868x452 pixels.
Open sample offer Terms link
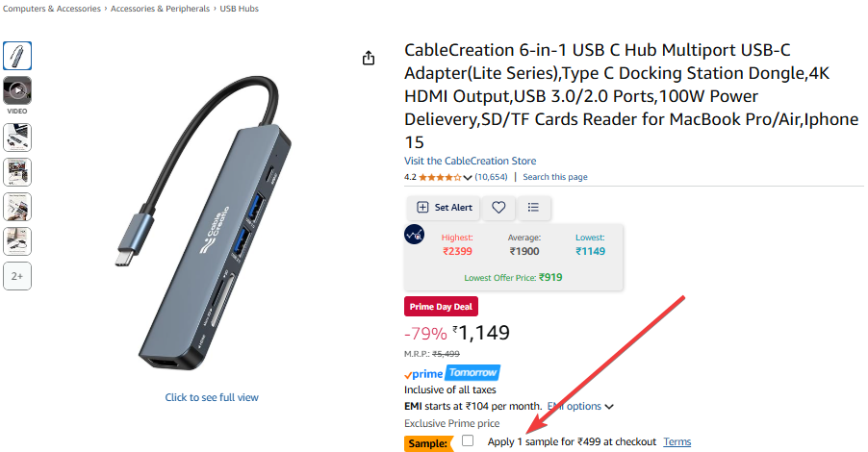point(677,441)
